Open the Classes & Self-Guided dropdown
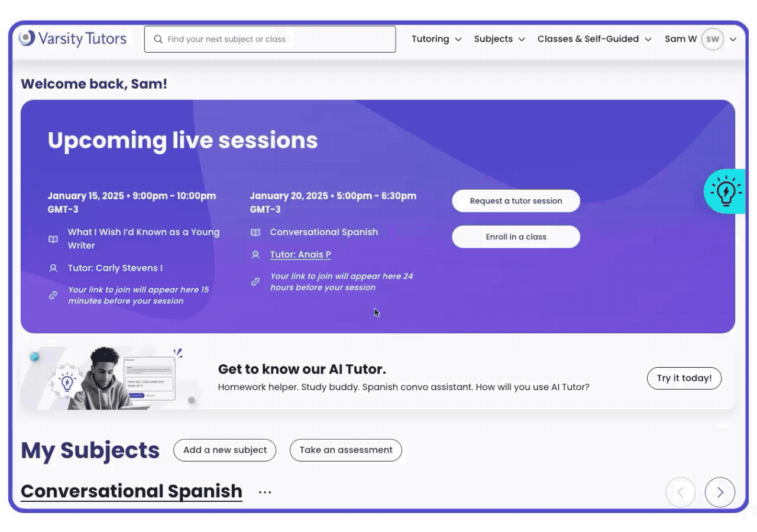Screen dimensions: 757x532 (594, 39)
